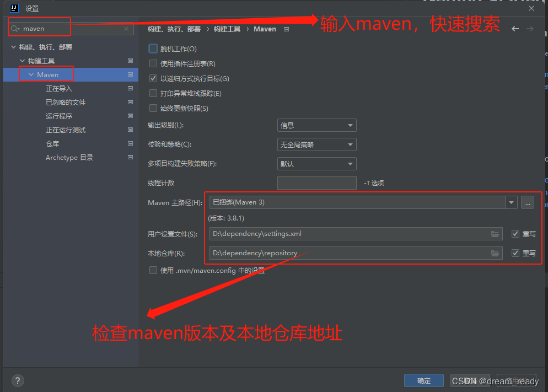This screenshot has height=392, width=548.
Task: Click the folder icon beside the settings.xml path
Action: click(x=495, y=234)
